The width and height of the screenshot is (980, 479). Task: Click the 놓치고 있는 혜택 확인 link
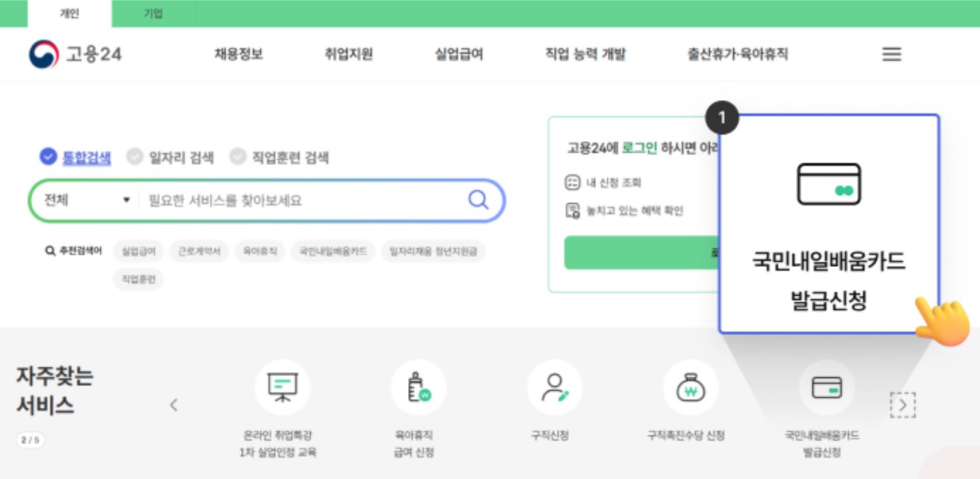point(634,210)
